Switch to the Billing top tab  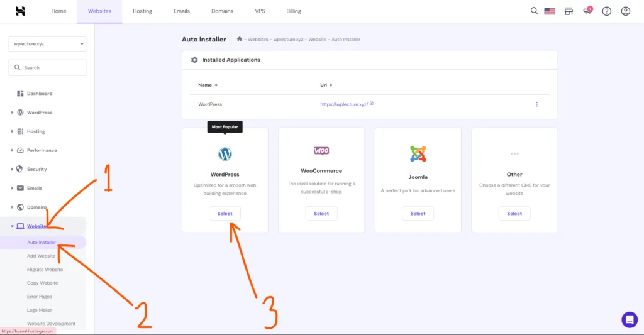(x=294, y=11)
